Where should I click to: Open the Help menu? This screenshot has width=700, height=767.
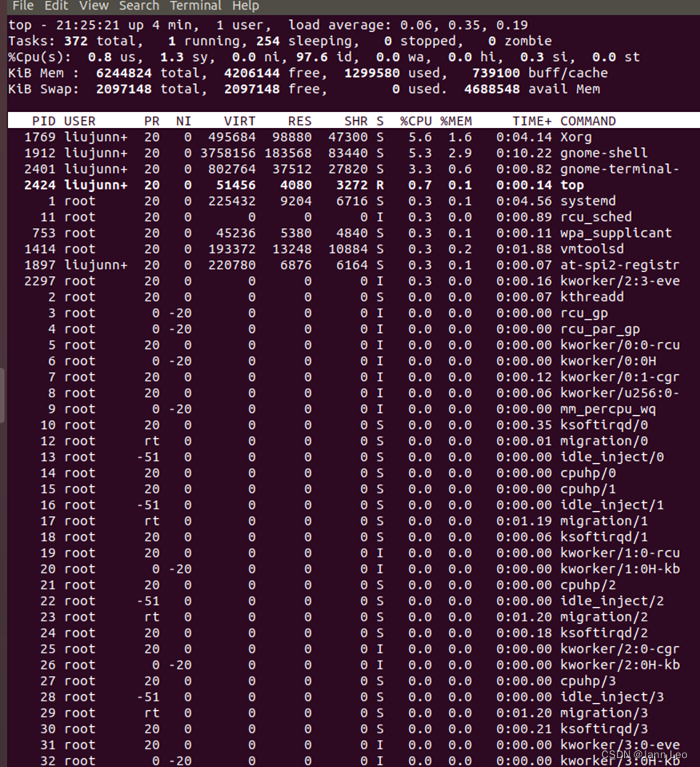tap(246, 6)
